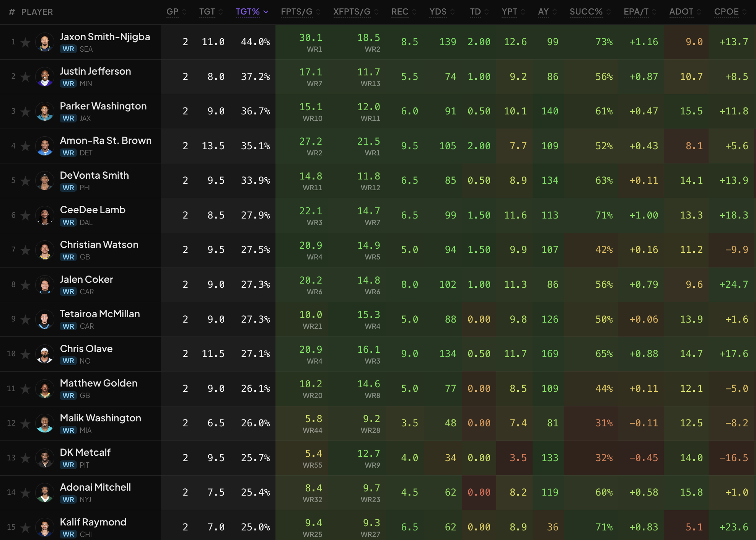The width and height of the screenshot is (756, 540).
Task: Click the star icon for Tetairoa McMillan
Action: click(x=25, y=320)
